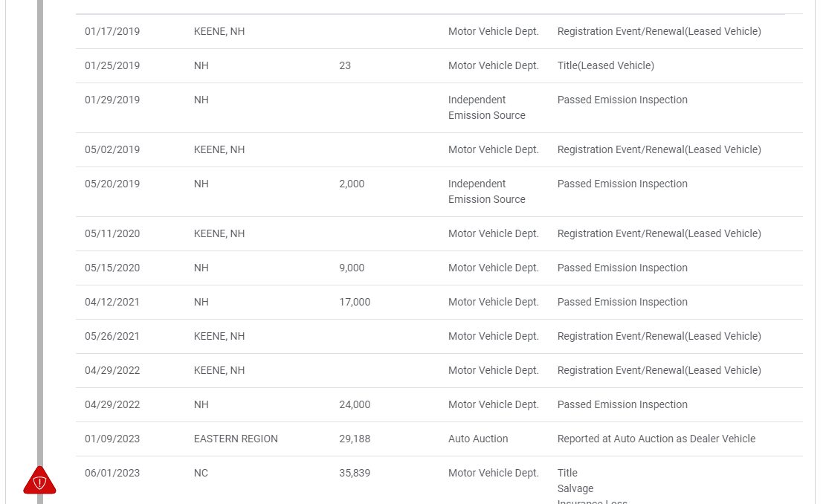Click the 2,000 odometer reading
826x504 pixels.
point(352,184)
